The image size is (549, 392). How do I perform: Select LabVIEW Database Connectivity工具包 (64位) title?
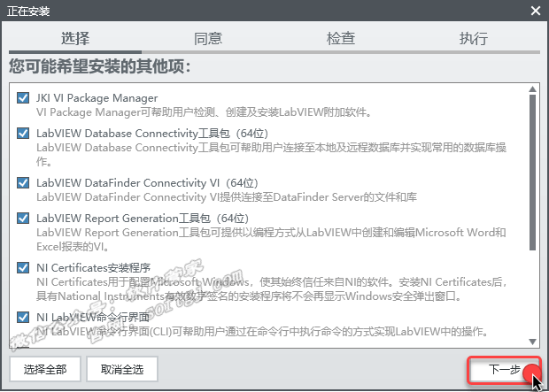[152, 134]
